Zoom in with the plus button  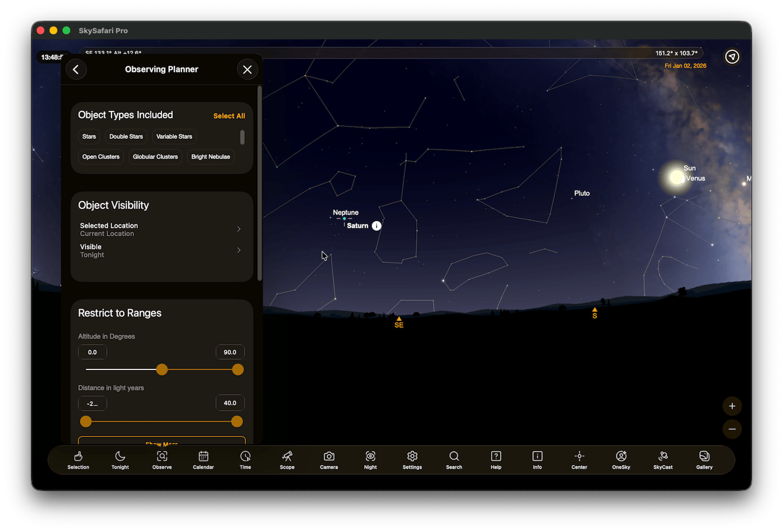point(732,406)
